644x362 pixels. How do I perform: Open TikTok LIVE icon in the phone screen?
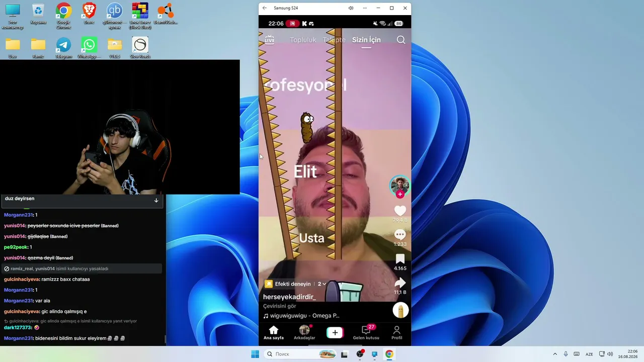[270, 40]
